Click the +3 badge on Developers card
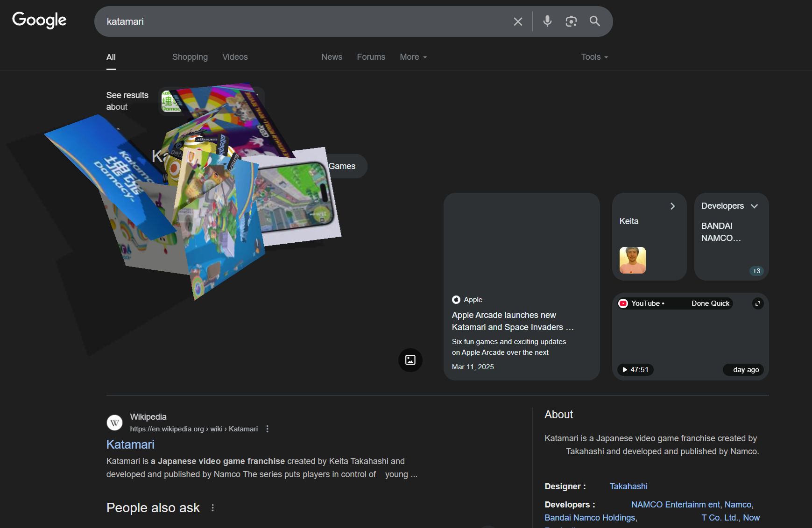Image resolution: width=812 pixels, height=528 pixels. (756, 271)
